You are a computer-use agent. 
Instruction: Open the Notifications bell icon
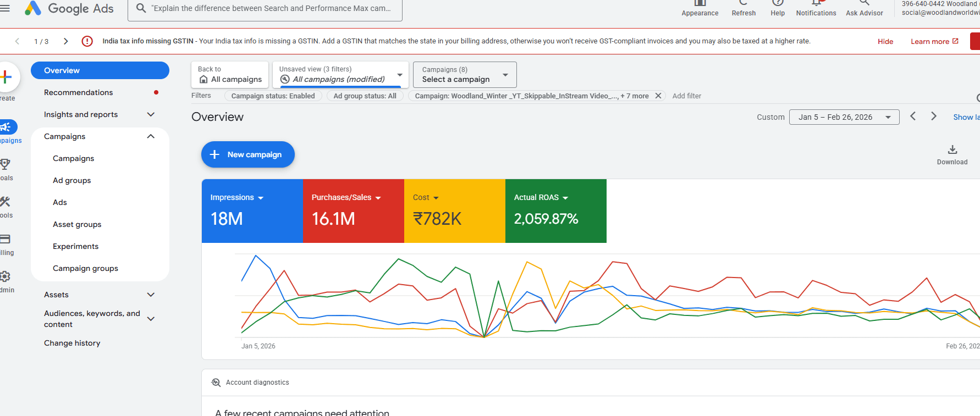click(816, 3)
